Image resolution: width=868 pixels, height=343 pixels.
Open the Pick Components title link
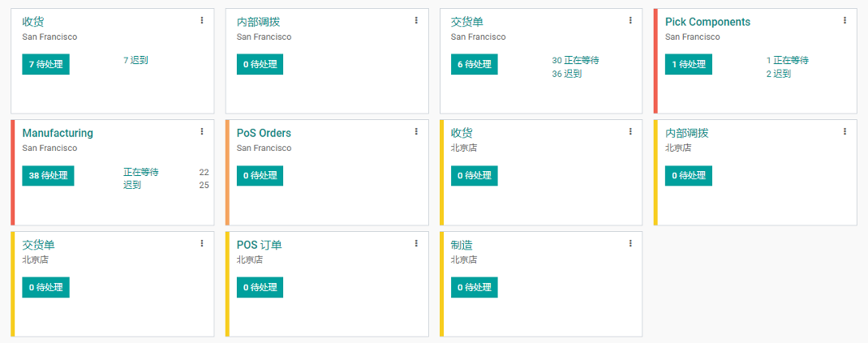click(707, 22)
